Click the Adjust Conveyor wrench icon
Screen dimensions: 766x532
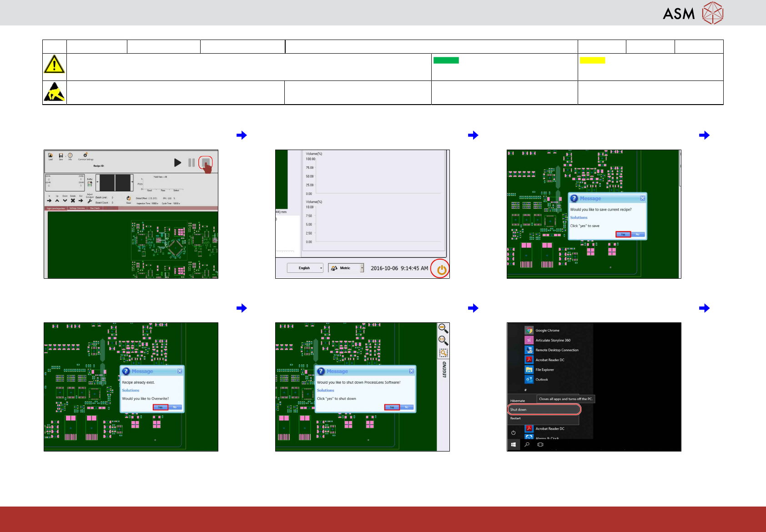[x=90, y=201]
